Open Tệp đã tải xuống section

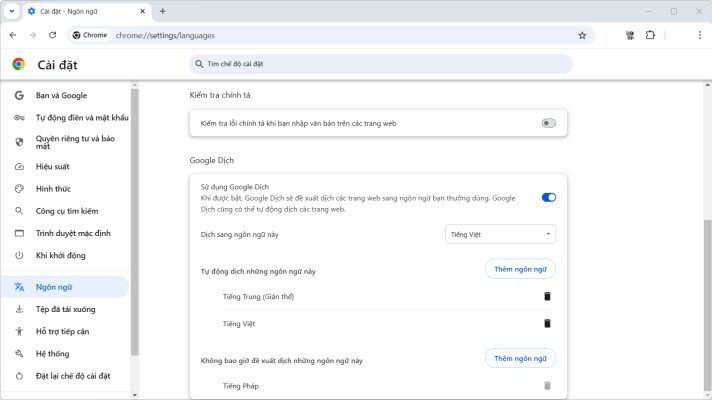click(66, 309)
